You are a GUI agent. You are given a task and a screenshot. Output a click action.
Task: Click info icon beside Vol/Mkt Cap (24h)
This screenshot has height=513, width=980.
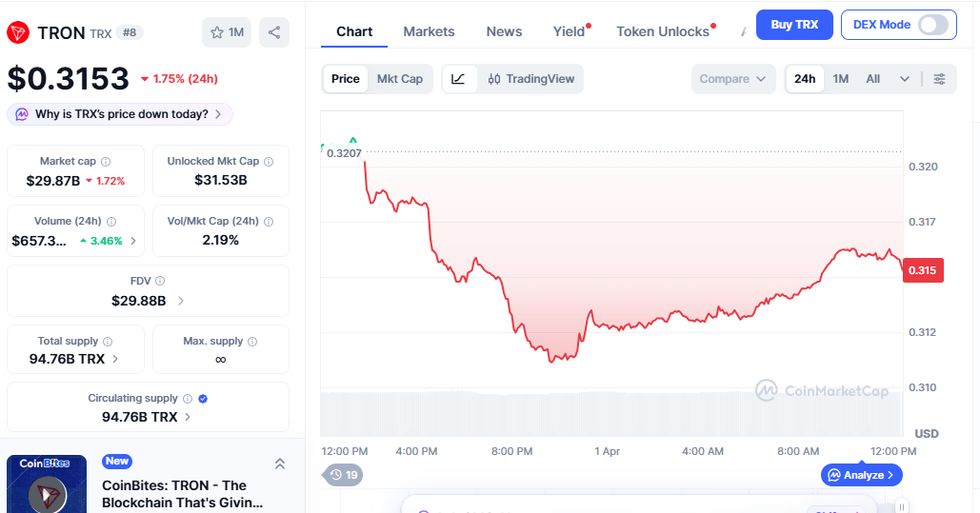269,221
